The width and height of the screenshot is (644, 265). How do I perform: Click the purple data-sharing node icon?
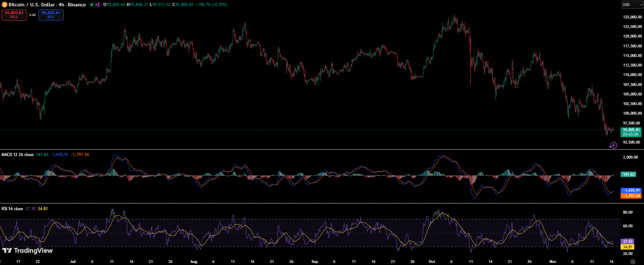coord(97,5)
